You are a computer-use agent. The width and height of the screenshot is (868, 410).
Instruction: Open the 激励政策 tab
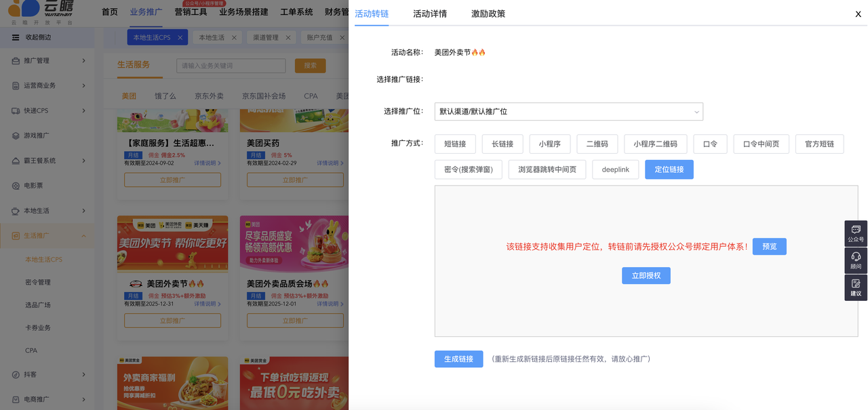[x=488, y=14]
